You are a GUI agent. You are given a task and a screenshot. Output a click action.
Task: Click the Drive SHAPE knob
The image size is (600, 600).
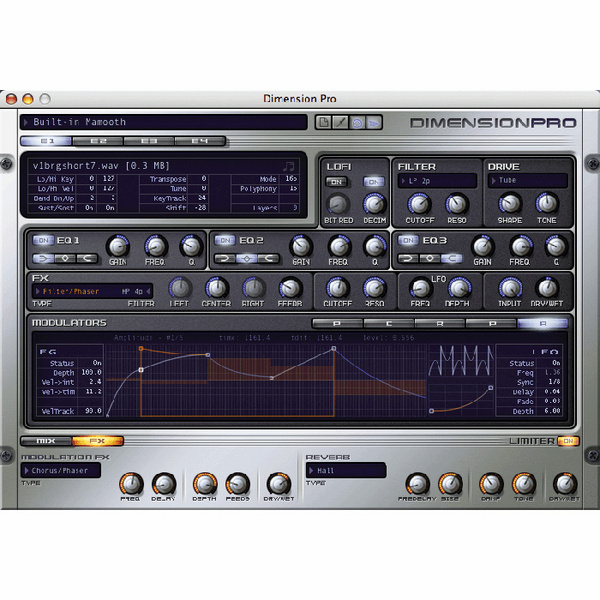coord(510,204)
